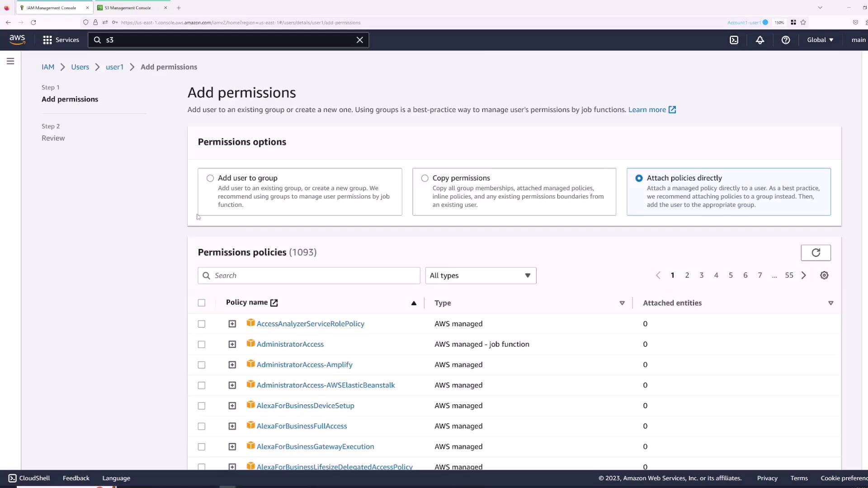Open table preferences gear icon
This screenshot has width=868, height=488.
824,275
